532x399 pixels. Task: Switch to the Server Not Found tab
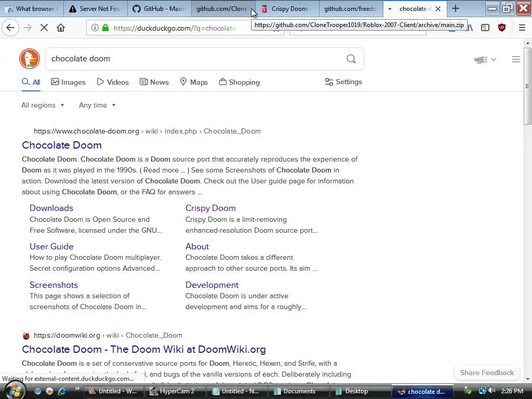tap(96, 9)
